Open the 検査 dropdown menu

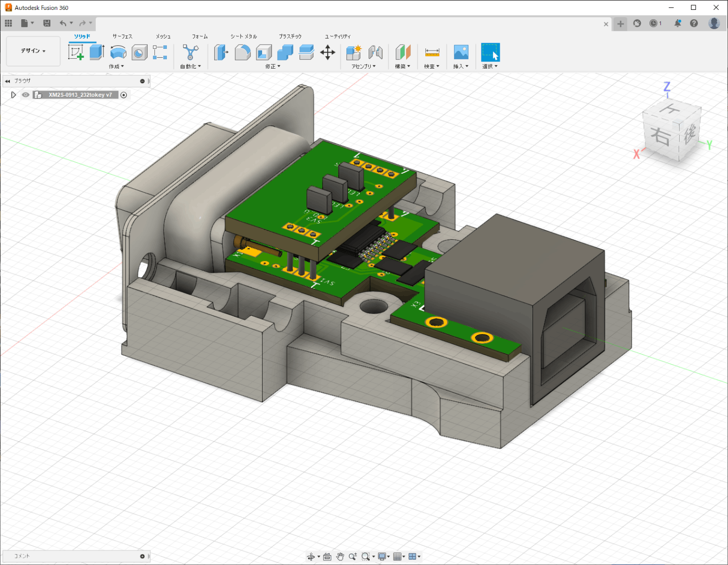point(432,67)
